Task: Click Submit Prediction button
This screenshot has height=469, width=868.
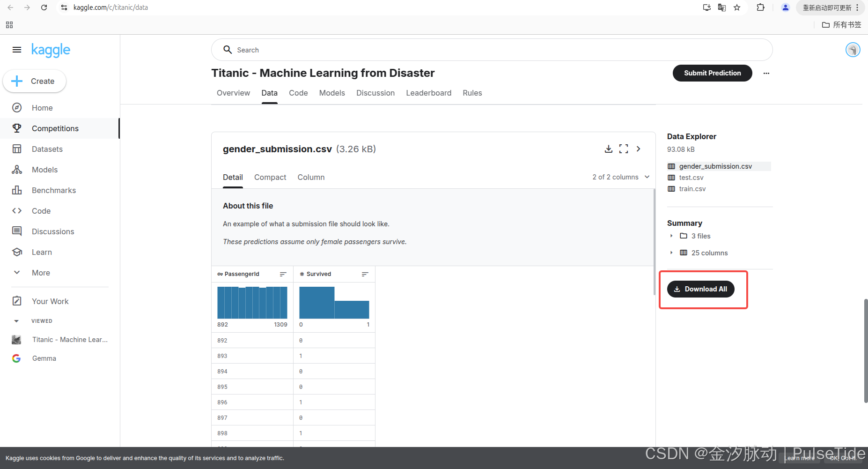Action: tap(712, 73)
